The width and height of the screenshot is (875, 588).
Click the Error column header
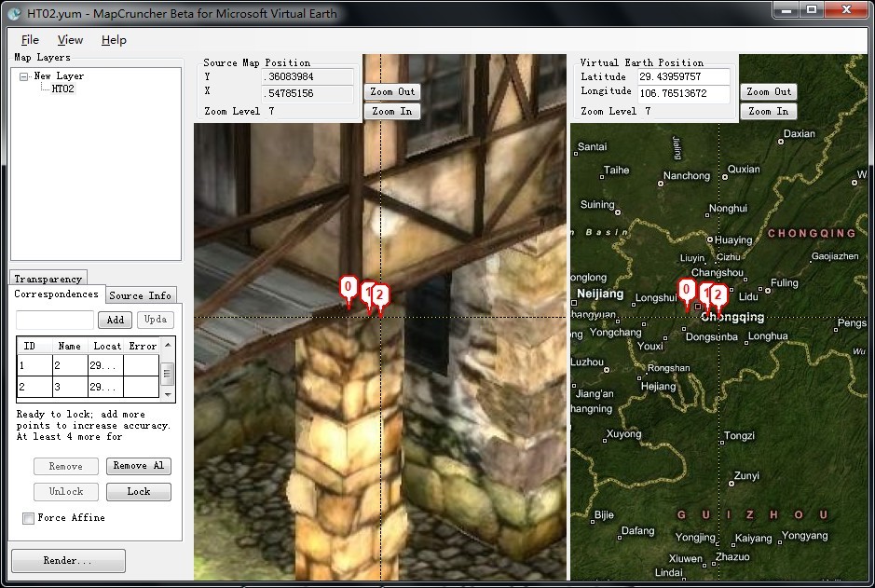tap(143, 346)
